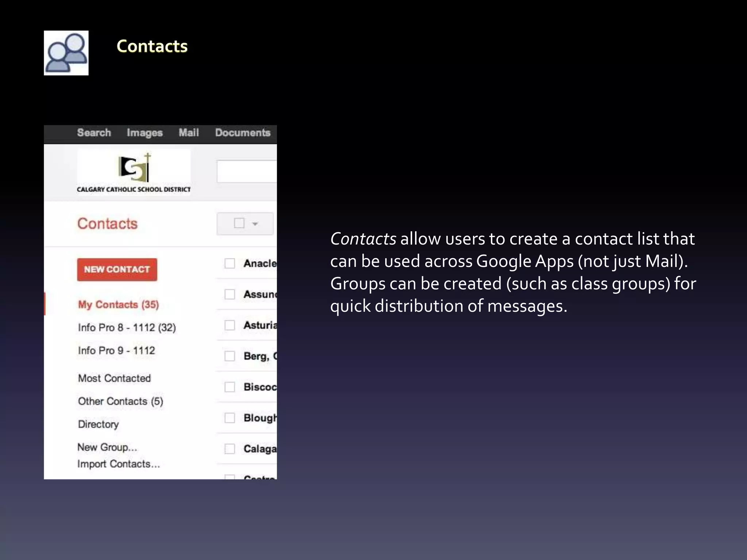
Task: Go to Mail in the top bar
Action: [189, 133]
